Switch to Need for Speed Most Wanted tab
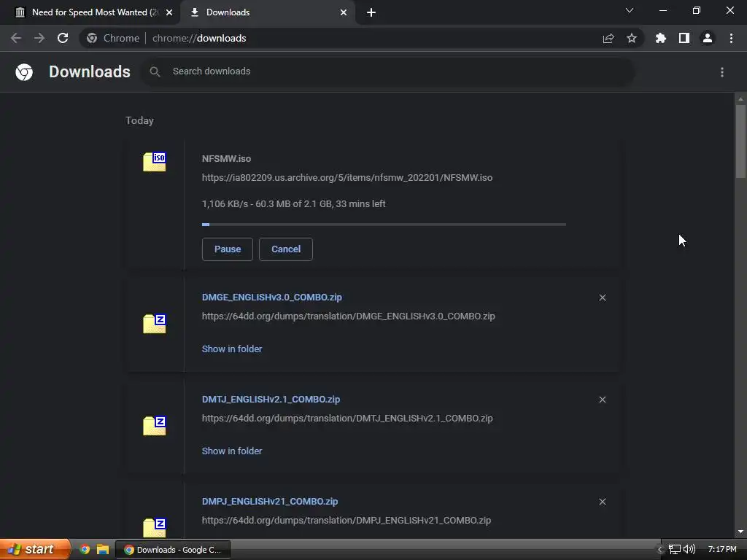The height and width of the screenshot is (560, 747). pyautogui.click(x=89, y=12)
